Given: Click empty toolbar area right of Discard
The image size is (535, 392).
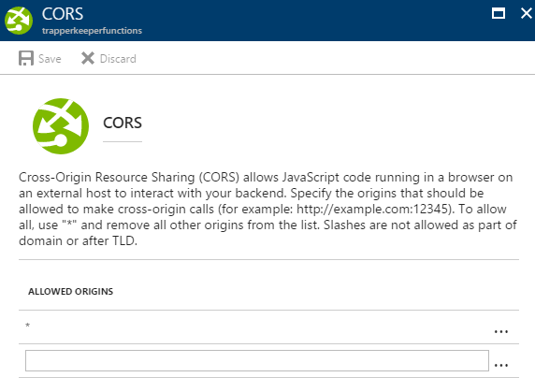Looking at the screenshot, I should 335,58.
